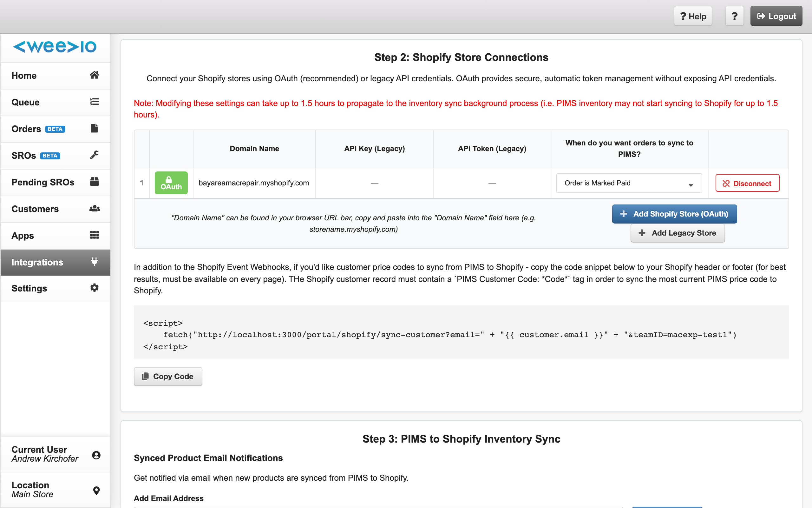The height and width of the screenshot is (508, 812).
Task: Click the Domain Name column header
Action: pyautogui.click(x=254, y=149)
